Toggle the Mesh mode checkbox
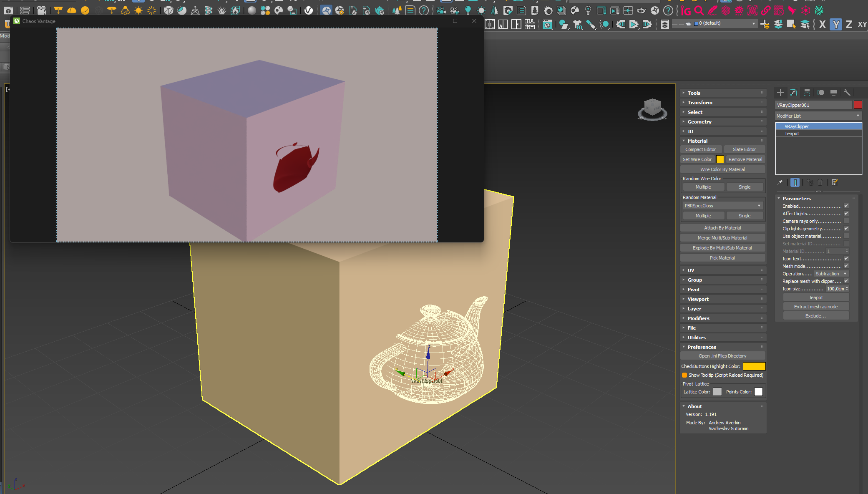868x494 pixels. pyautogui.click(x=846, y=266)
